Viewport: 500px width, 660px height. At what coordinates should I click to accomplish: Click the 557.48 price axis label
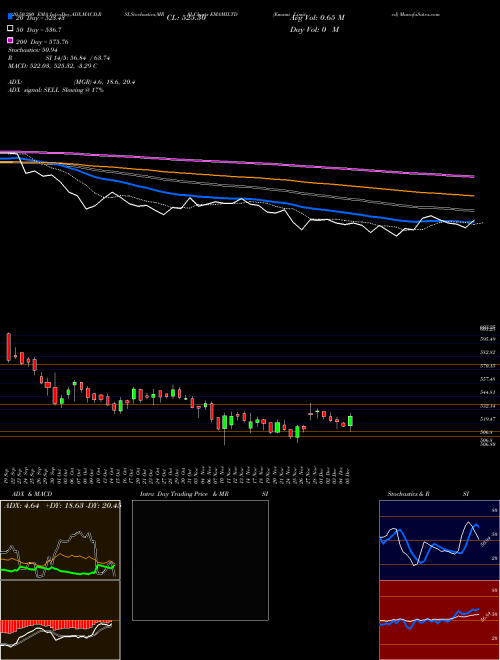(x=489, y=379)
